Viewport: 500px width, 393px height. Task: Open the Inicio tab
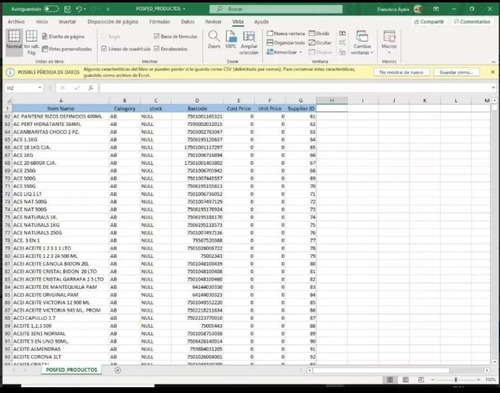(42, 22)
